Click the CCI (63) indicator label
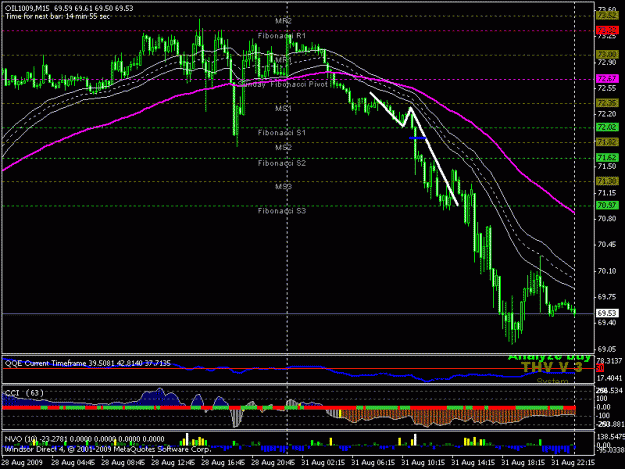625x469 pixels. coord(24,393)
